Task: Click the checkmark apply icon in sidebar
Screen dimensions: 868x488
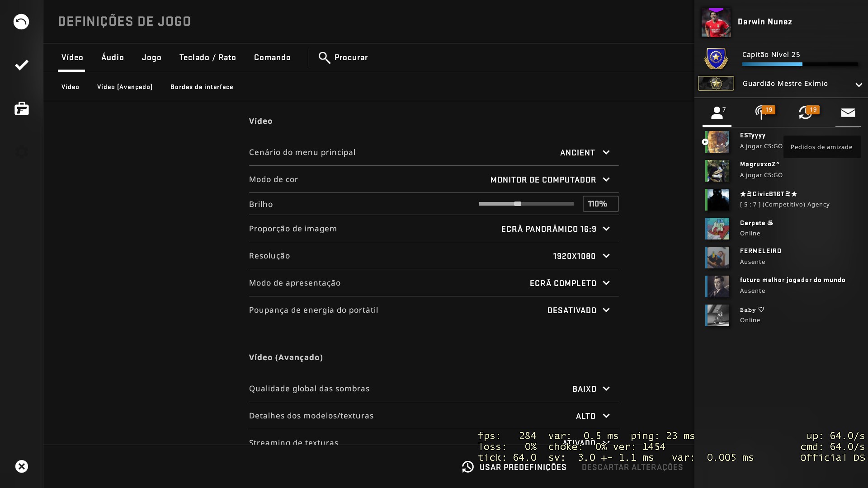Action: click(21, 65)
